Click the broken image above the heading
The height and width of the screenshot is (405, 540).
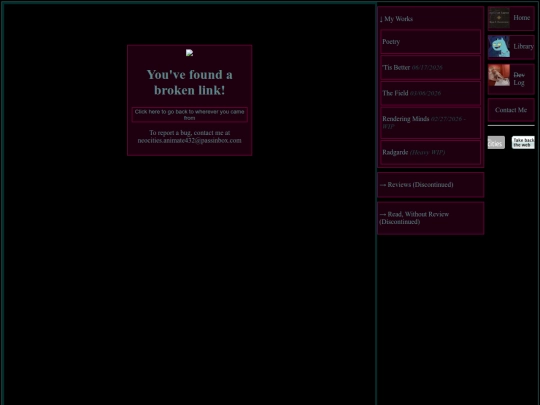click(189, 53)
